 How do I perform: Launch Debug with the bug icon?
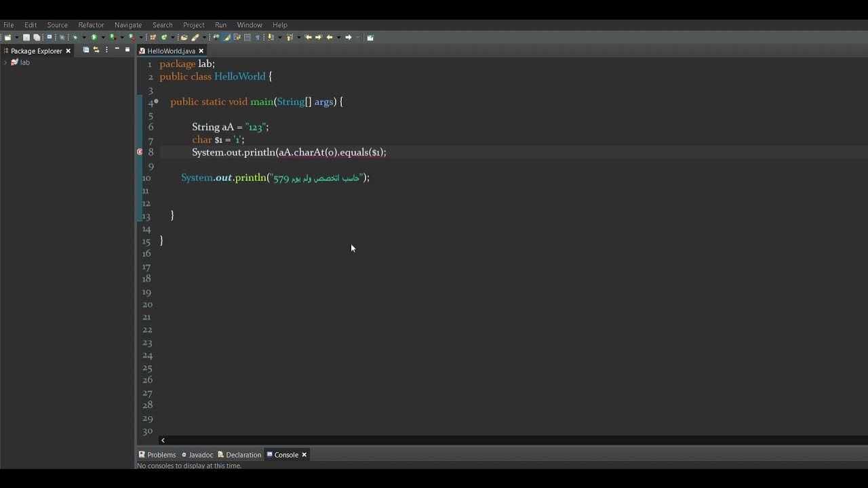[75, 37]
